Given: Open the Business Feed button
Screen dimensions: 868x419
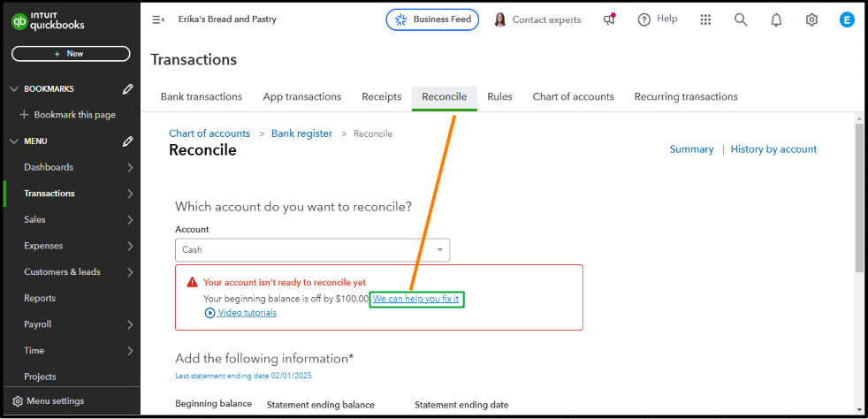Looking at the screenshot, I should (x=432, y=20).
